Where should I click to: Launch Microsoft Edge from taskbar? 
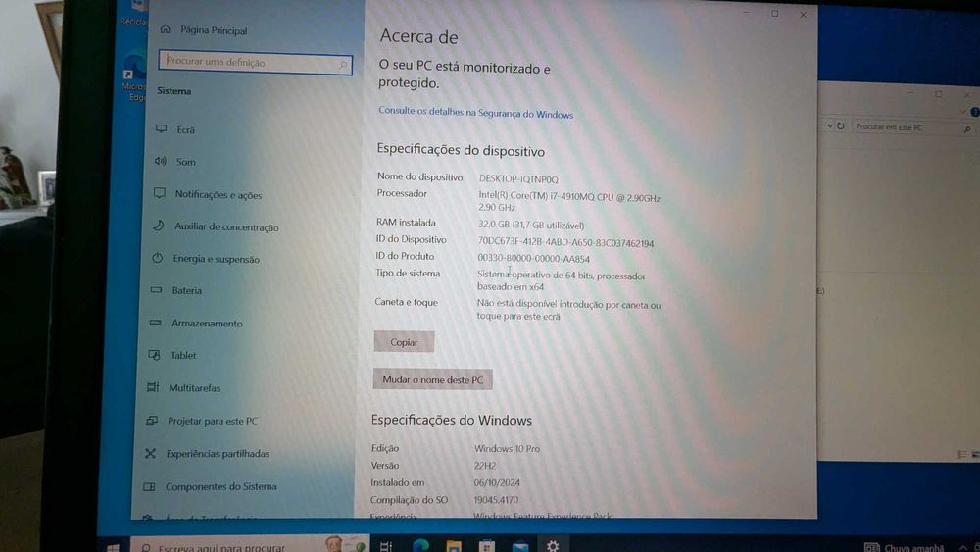pyautogui.click(x=420, y=546)
